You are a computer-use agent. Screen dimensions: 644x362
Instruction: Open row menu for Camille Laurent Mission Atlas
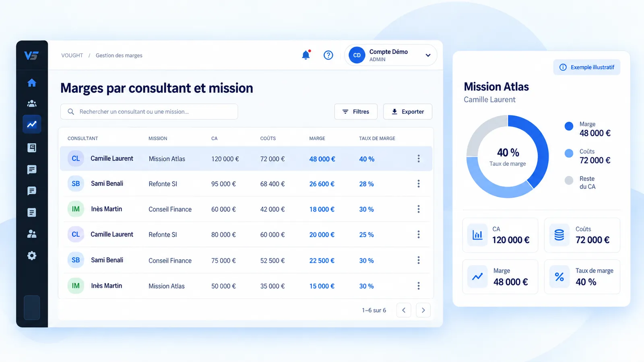419,158
